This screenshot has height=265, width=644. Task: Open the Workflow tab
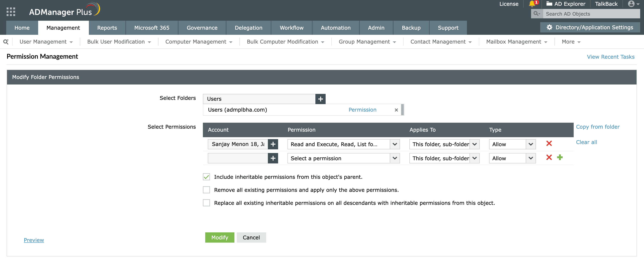click(x=292, y=28)
